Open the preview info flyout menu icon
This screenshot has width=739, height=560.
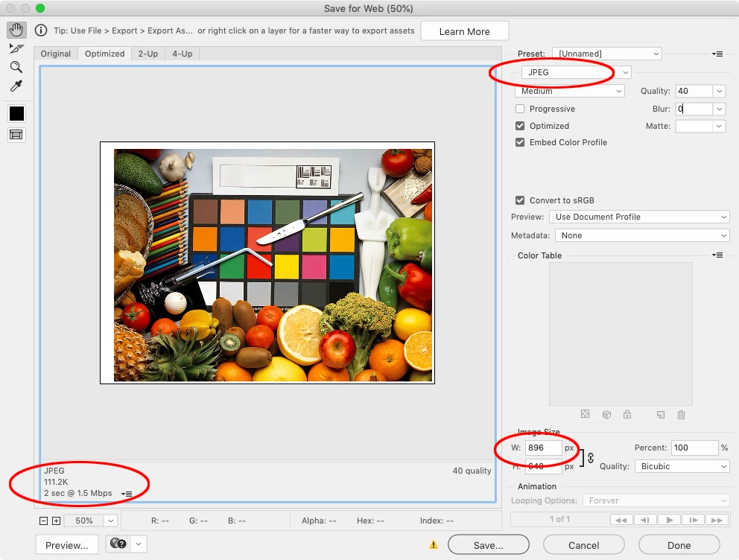coord(127,494)
